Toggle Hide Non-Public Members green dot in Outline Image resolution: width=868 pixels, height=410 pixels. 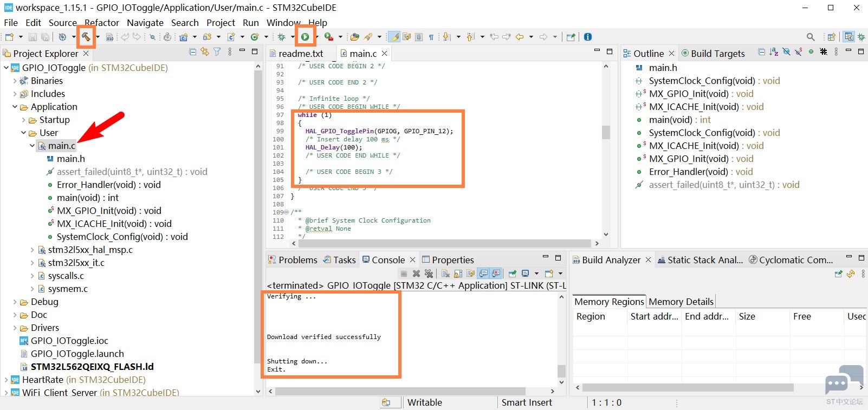pyautogui.click(x=811, y=52)
